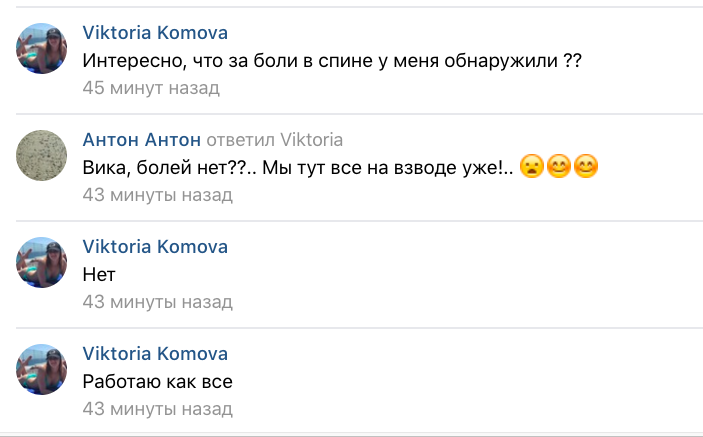The width and height of the screenshot is (703, 437).
Task: Click the "Работаю как все" comment text
Action: coord(163,381)
